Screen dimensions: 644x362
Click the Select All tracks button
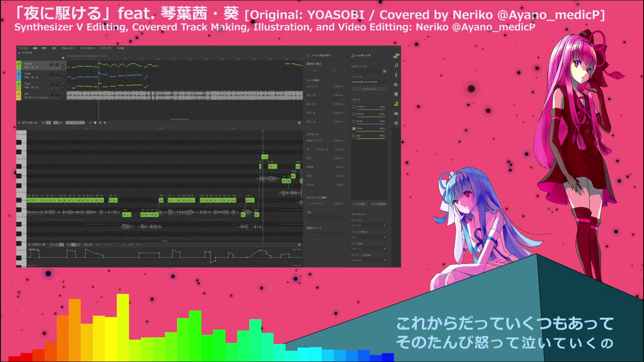360,204
